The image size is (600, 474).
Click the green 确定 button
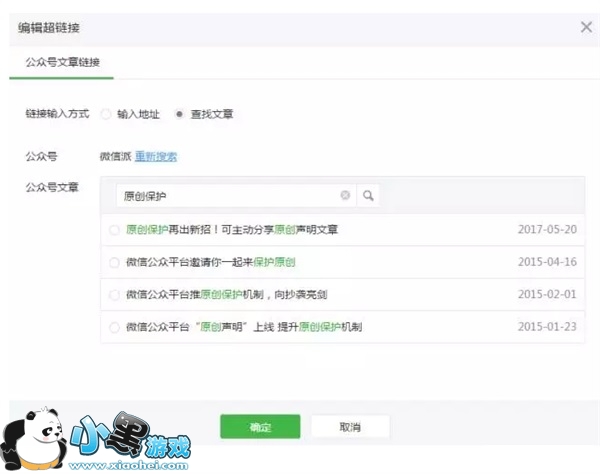[x=260, y=427]
